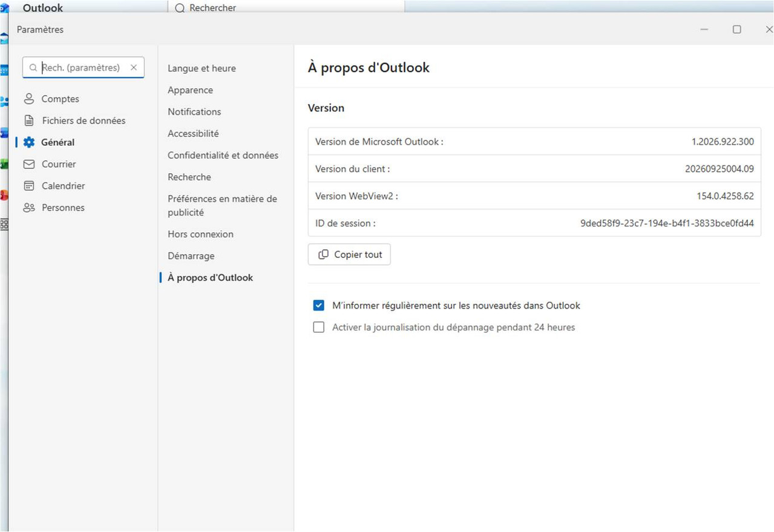Click the Rechercher box in Outlook window
The image size is (774, 532).
[286, 7]
